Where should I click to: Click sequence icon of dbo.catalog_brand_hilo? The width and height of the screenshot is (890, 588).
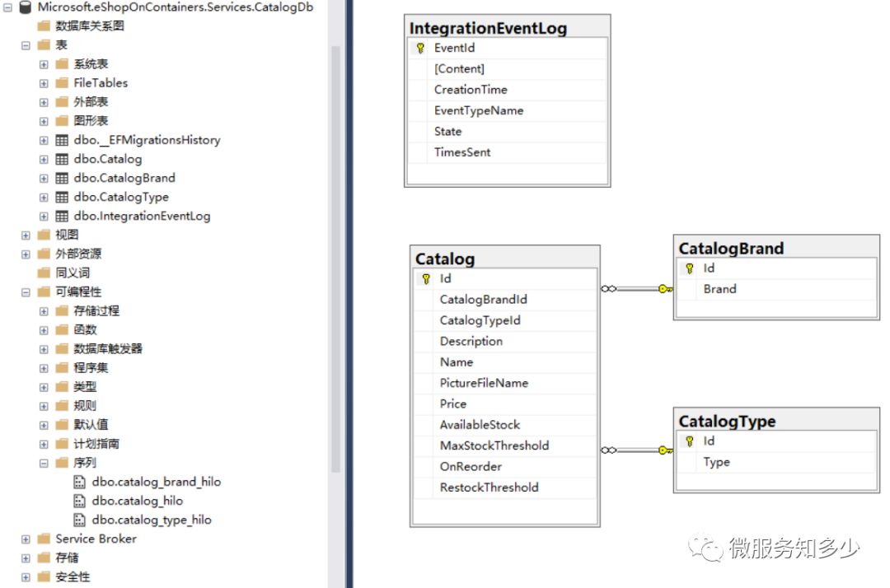[x=79, y=482]
